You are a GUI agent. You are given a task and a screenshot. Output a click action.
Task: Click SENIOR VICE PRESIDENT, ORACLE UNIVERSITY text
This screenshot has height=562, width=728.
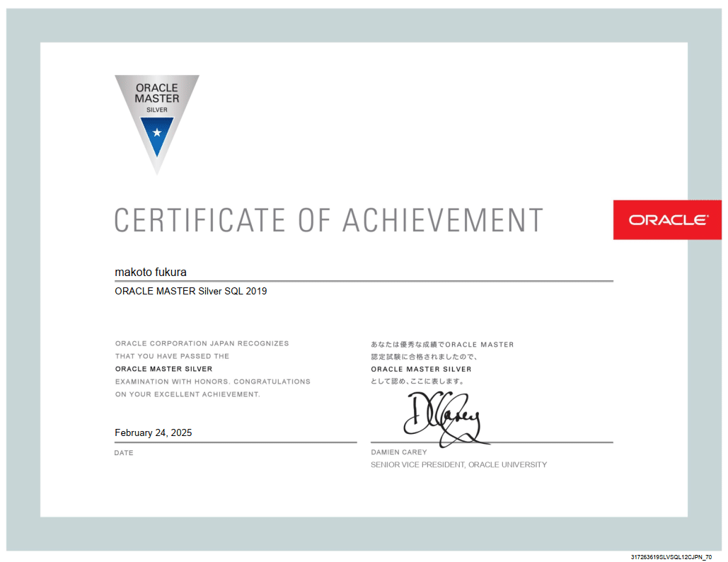(458, 464)
